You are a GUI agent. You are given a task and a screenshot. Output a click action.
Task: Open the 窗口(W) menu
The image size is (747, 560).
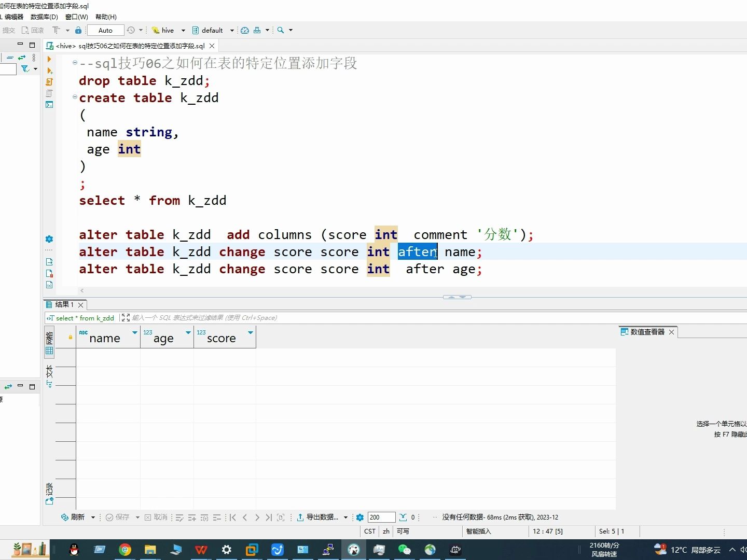click(x=77, y=17)
